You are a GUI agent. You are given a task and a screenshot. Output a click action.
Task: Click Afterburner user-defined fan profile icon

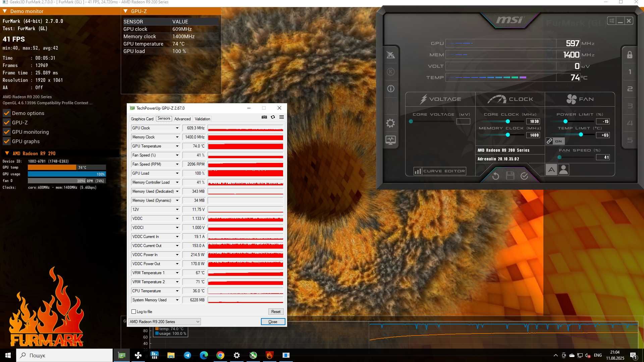point(563,170)
